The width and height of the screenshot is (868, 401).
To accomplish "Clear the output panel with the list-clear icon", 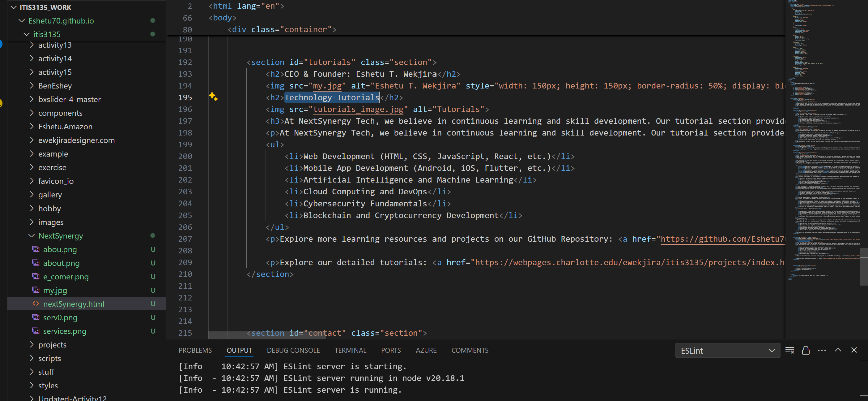I will point(789,351).
